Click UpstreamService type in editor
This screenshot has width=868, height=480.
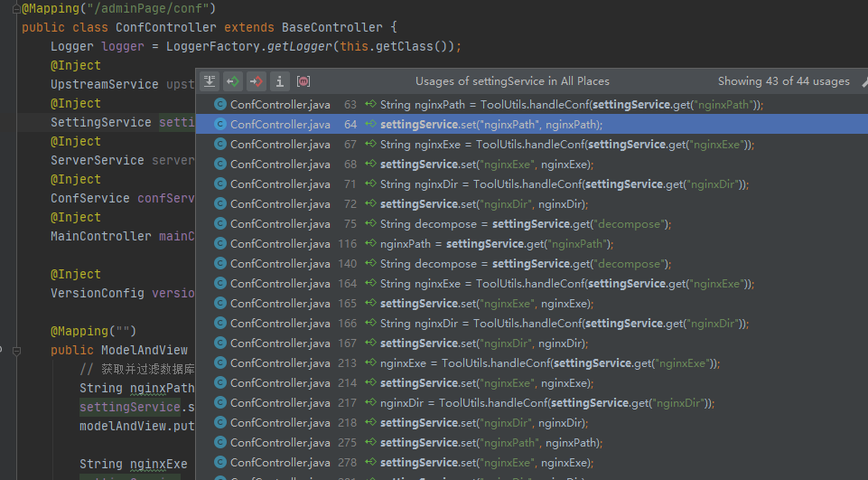pos(105,84)
